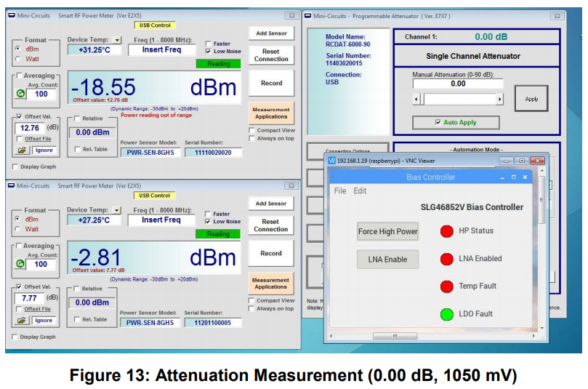
Task: Enable Display Graph in top power meter
Action: pyautogui.click(x=15, y=167)
